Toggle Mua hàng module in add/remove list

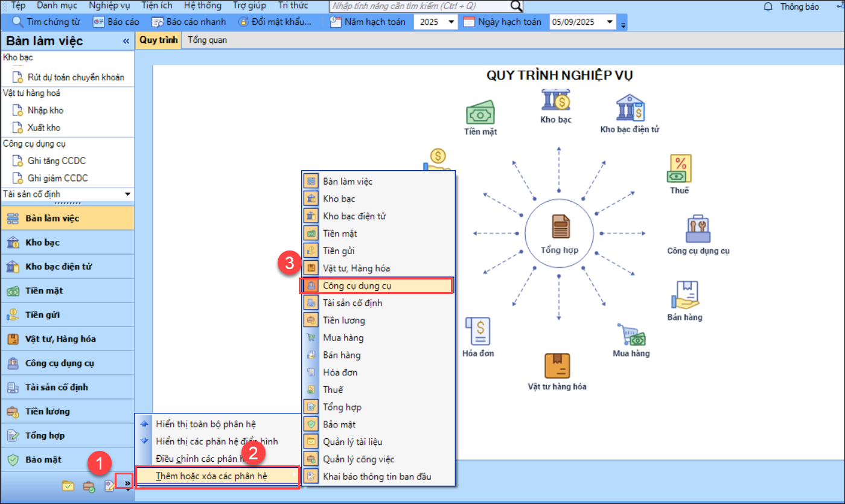378,337
